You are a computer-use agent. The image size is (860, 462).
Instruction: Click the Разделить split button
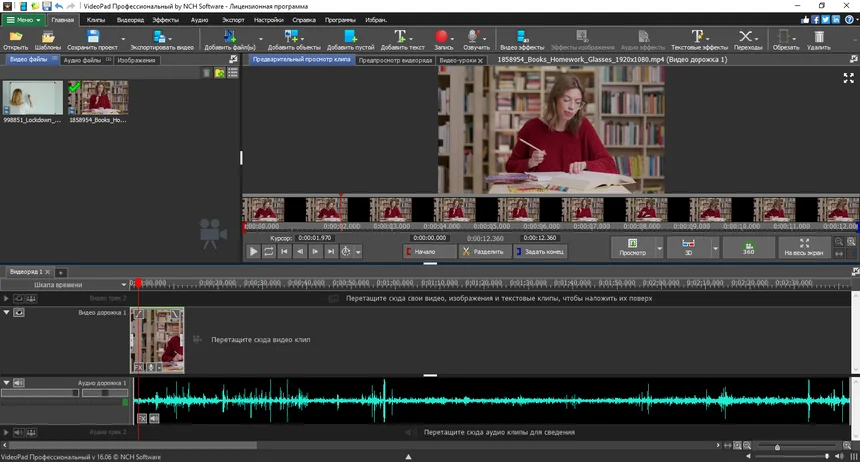pos(484,252)
